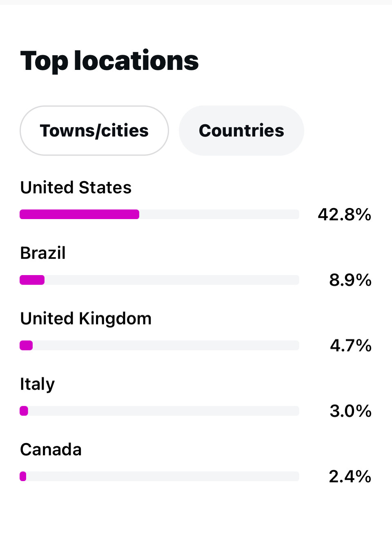Viewport: 392px width, 533px height.
Task: Choose the United Kingdom country label
Action: click(x=86, y=318)
